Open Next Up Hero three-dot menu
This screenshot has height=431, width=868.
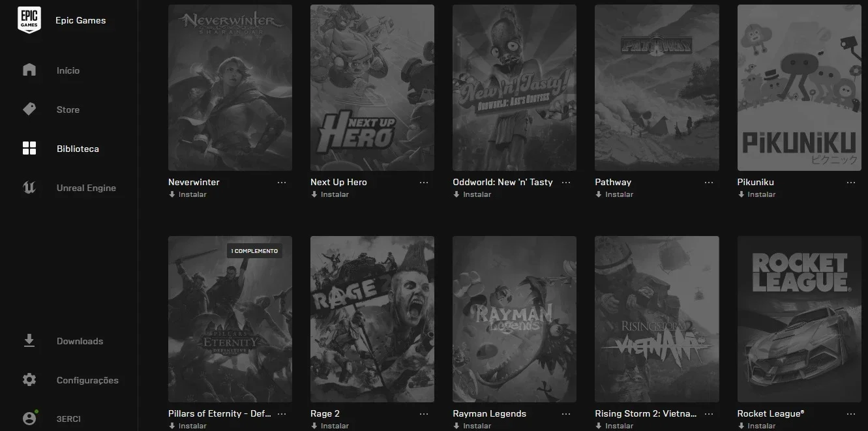[424, 183]
